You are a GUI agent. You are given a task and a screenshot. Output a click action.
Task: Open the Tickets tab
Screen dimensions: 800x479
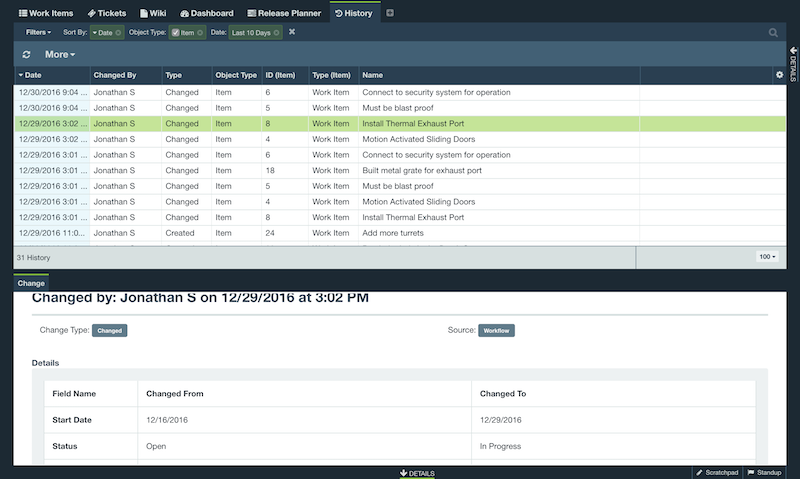107,13
